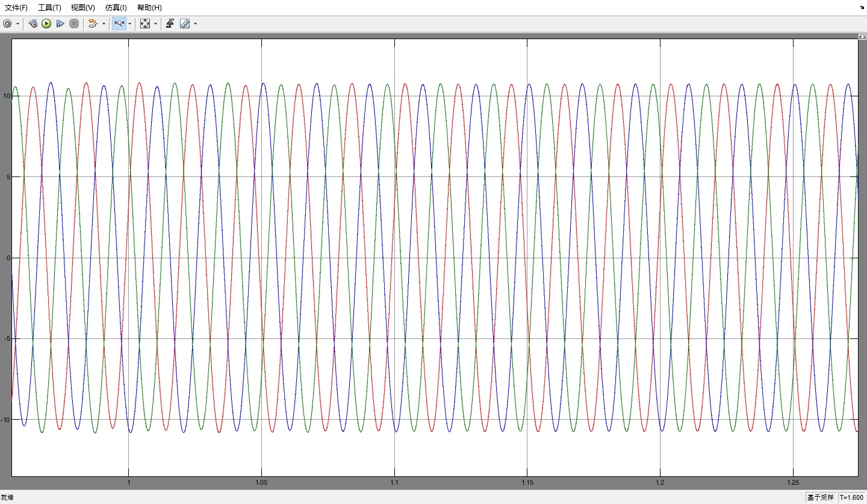Click the highlight Simulink block icon

(93, 23)
